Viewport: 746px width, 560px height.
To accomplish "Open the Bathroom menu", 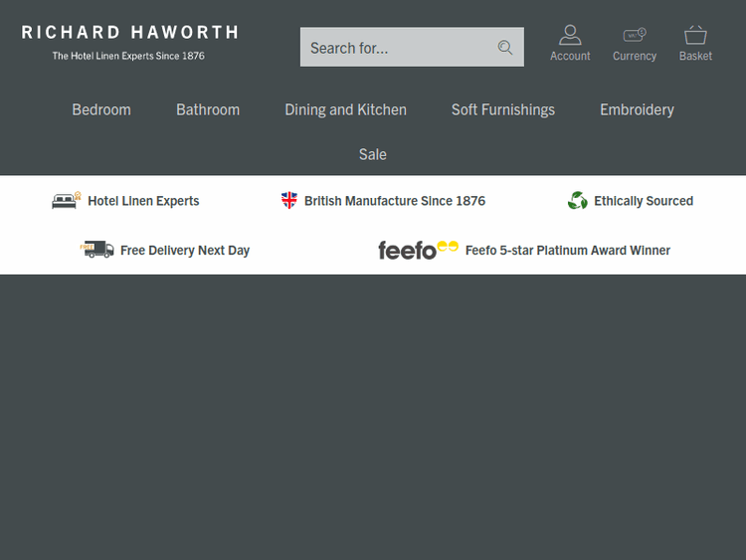I will click(x=208, y=109).
